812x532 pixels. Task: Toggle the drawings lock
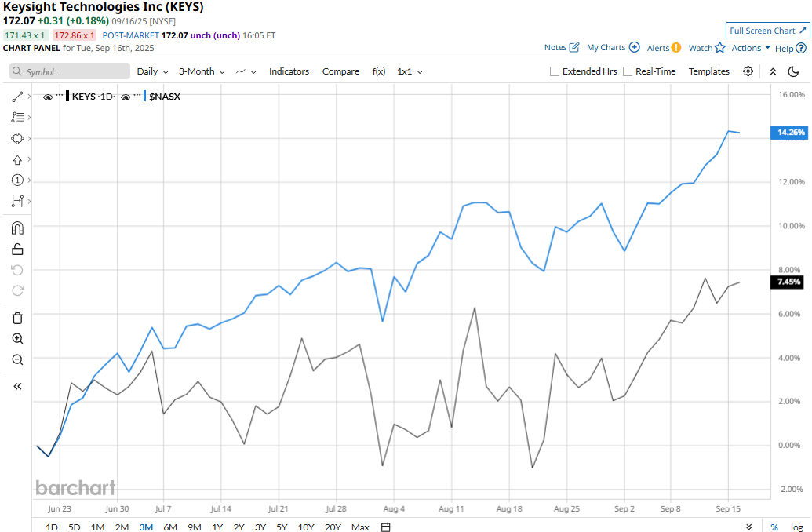click(x=17, y=250)
